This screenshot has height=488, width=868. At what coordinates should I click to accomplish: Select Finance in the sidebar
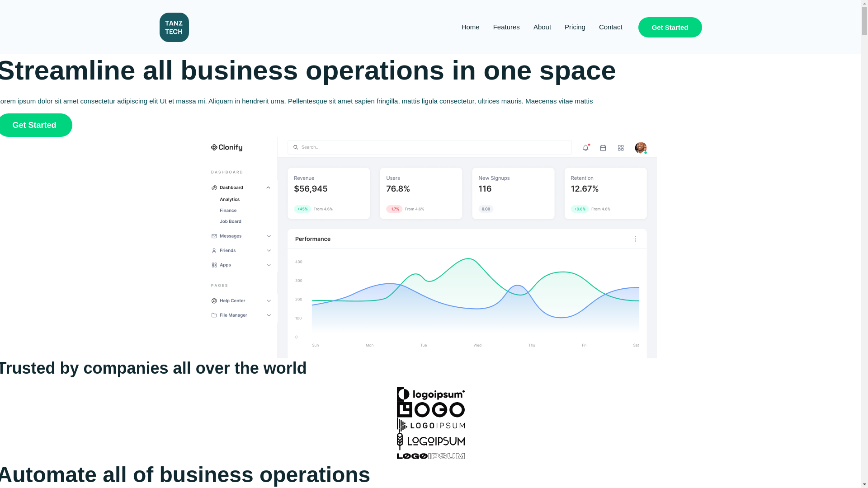click(228, 211)
